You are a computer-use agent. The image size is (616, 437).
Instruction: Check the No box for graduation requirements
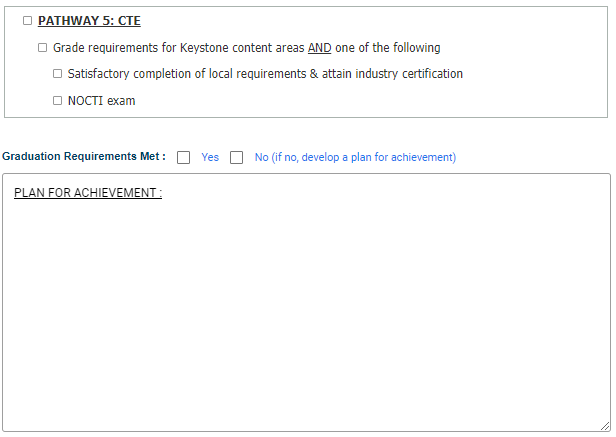tap(237, 157)
